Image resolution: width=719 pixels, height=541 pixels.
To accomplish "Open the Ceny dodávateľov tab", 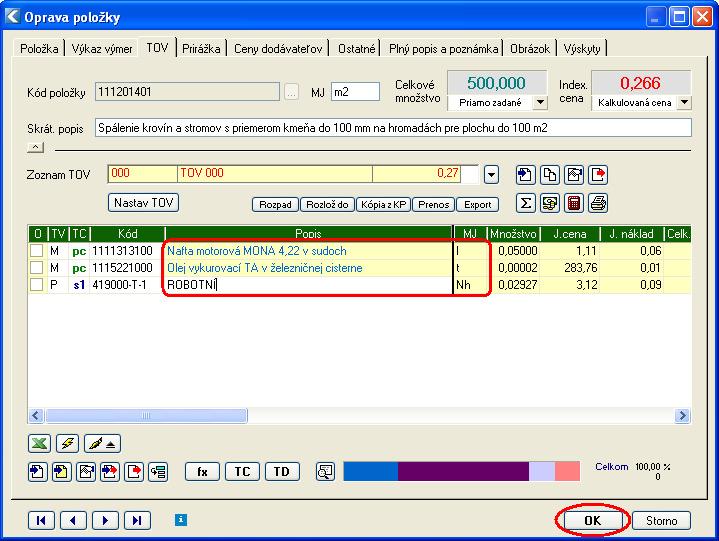I will [278, 48].
